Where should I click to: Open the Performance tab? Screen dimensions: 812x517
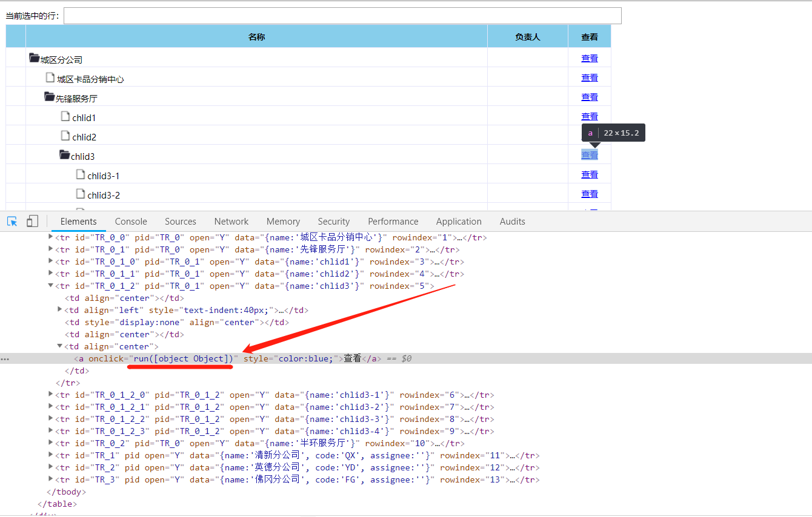coord(393,222)
